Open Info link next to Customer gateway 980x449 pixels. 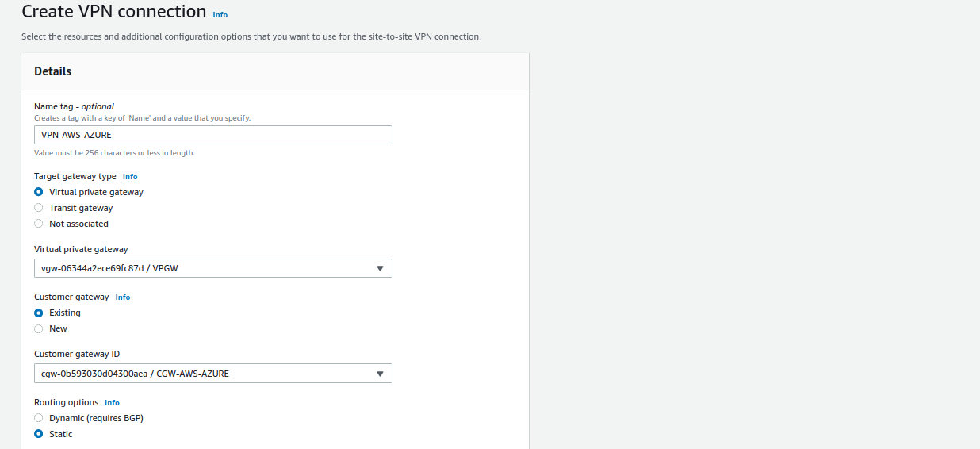(123, 297)
